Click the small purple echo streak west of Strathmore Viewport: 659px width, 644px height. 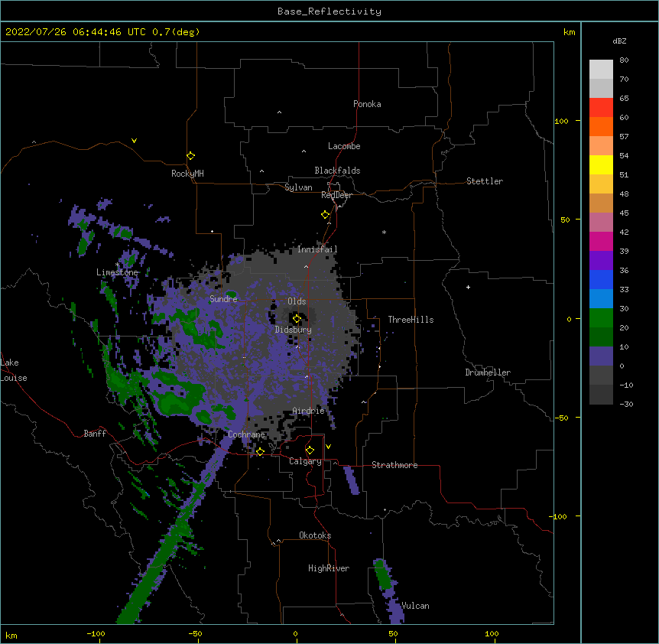(x=352, y=480)
